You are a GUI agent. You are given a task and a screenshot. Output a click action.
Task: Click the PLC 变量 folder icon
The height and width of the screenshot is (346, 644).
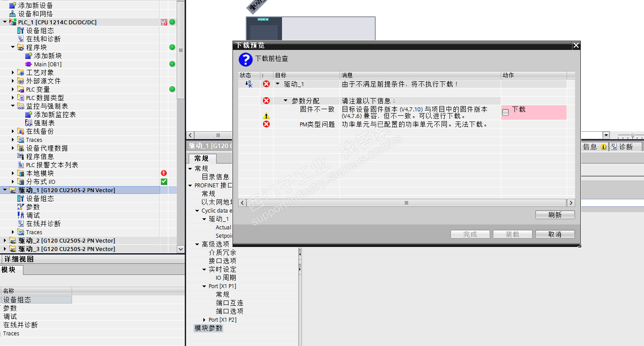point(20,89)
